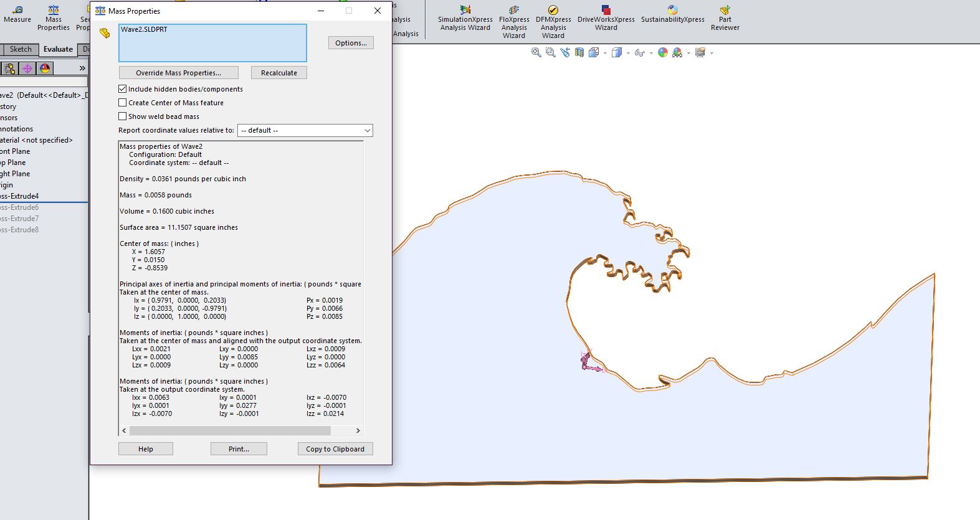980x520 pixels.
Task: Open the DimXpertManager crosshair tab icon
Action: pyautogui.click(x=27, y=69)
